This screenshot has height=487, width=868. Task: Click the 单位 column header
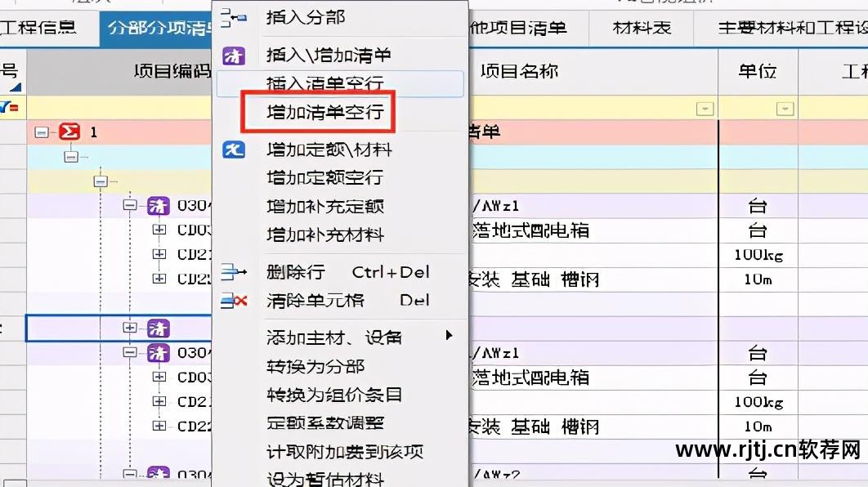click(758, 71)
